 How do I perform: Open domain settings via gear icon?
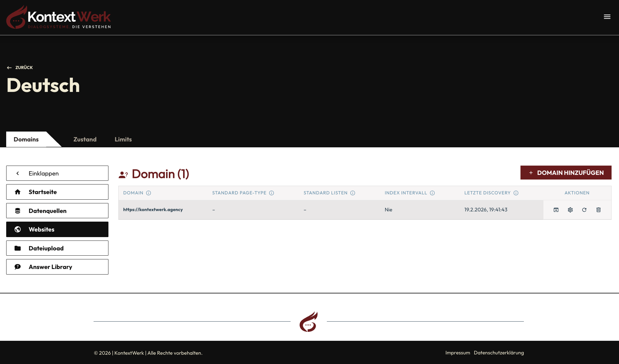570,210
